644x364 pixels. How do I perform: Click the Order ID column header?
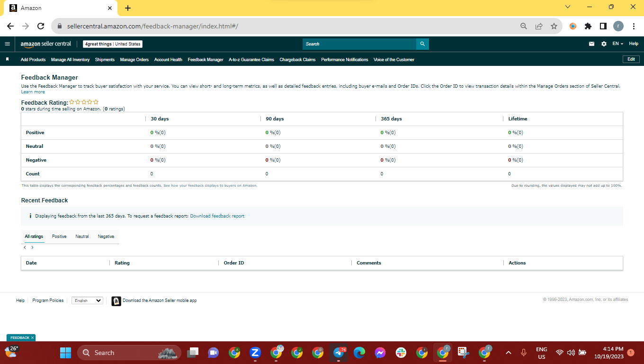[x=234, y=263]
